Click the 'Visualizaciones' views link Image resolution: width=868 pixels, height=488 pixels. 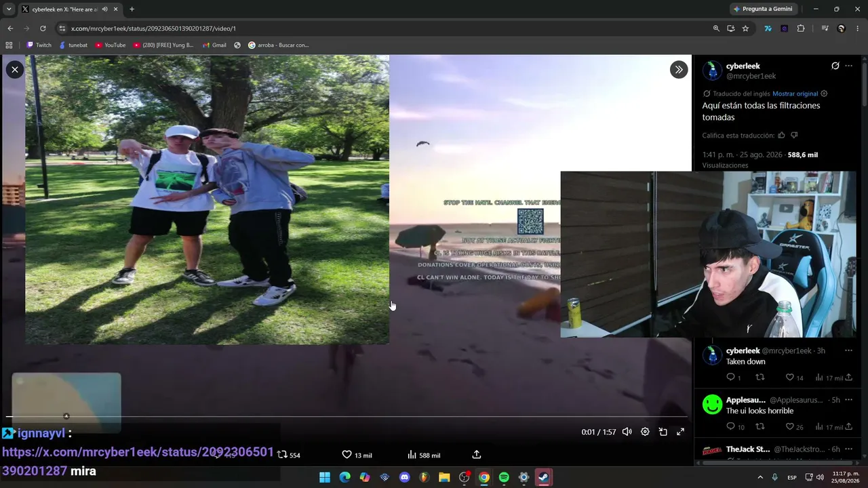click(725, 165)
